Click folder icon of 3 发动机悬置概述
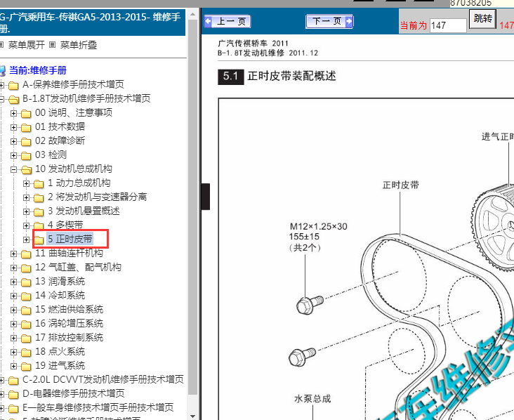This screenshot has width=514, height=420. [x=39, y=212]
